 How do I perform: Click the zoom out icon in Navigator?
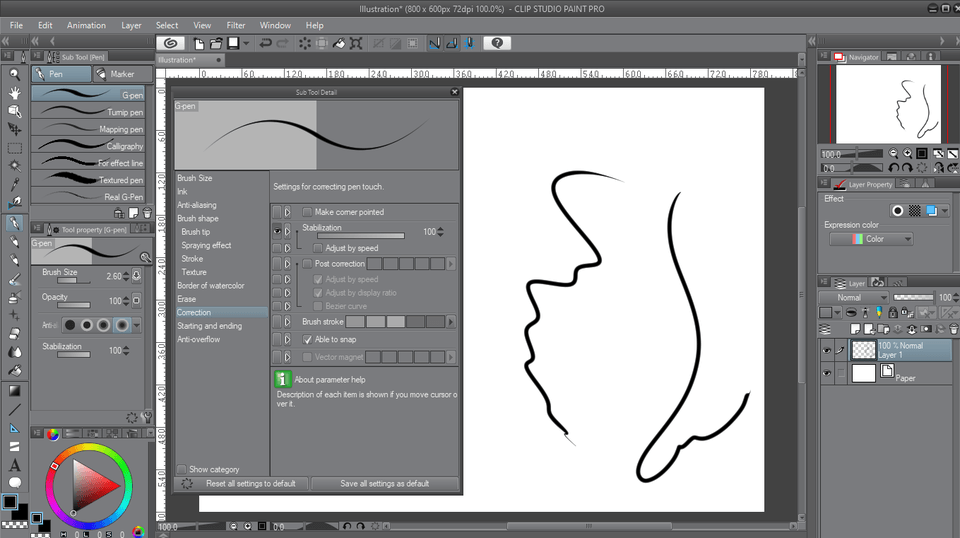click(x=893, y=154)
